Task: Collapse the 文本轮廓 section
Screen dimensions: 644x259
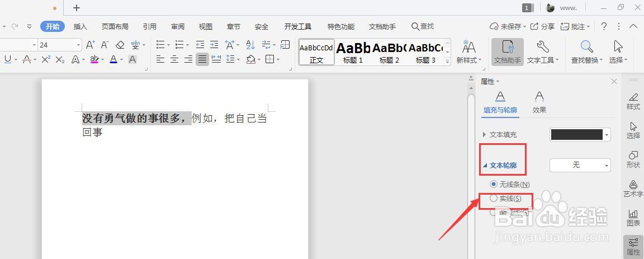Action: coord(485,166)
